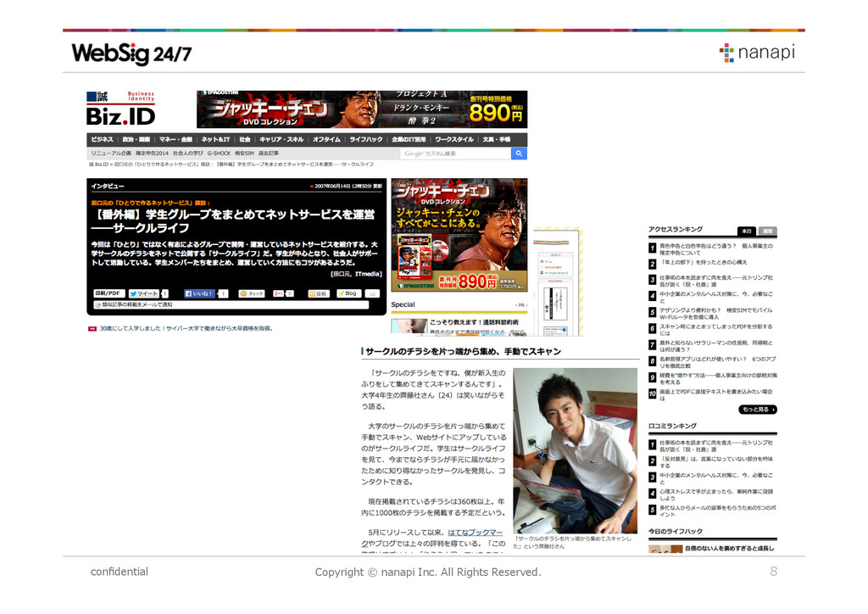868x614 pixels.
Task: Open the ビジネス menu item
Action: 102,140
